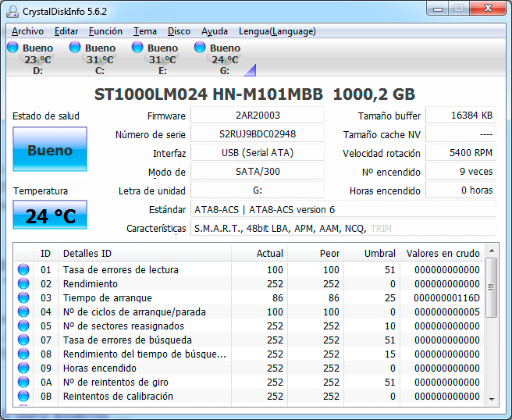The height and width of the screenshot is (420, 512).
Task: Click status orb for attribute 05 row
Action: coord(23,326)
